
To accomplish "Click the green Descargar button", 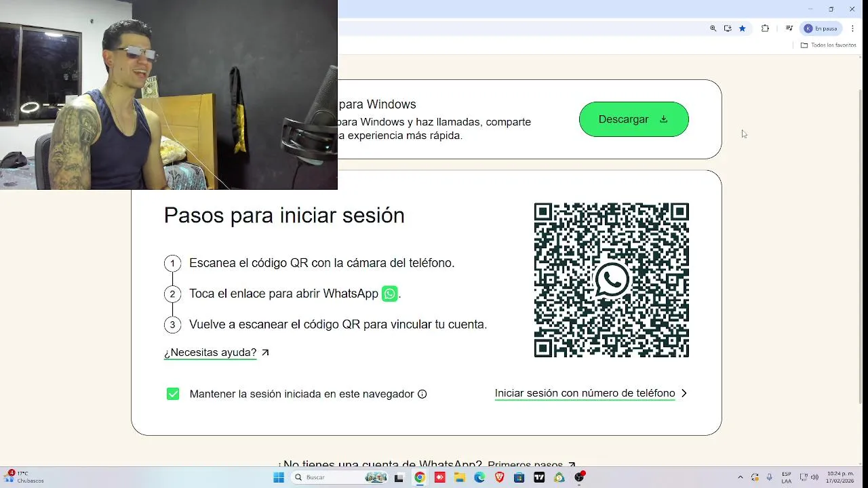I will pos(633,119).
